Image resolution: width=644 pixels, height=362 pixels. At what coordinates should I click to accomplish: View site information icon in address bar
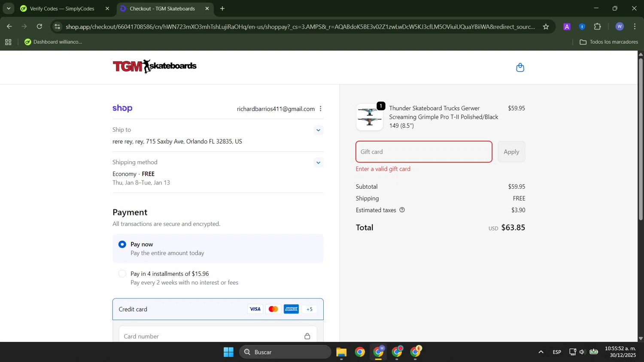point(58,27)
